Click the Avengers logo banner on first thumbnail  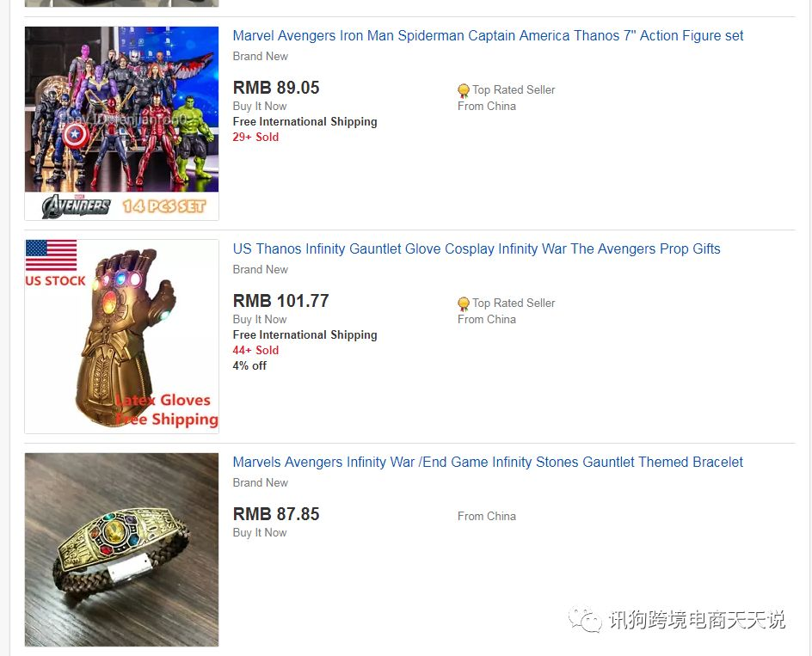click(x=77, y=206)
